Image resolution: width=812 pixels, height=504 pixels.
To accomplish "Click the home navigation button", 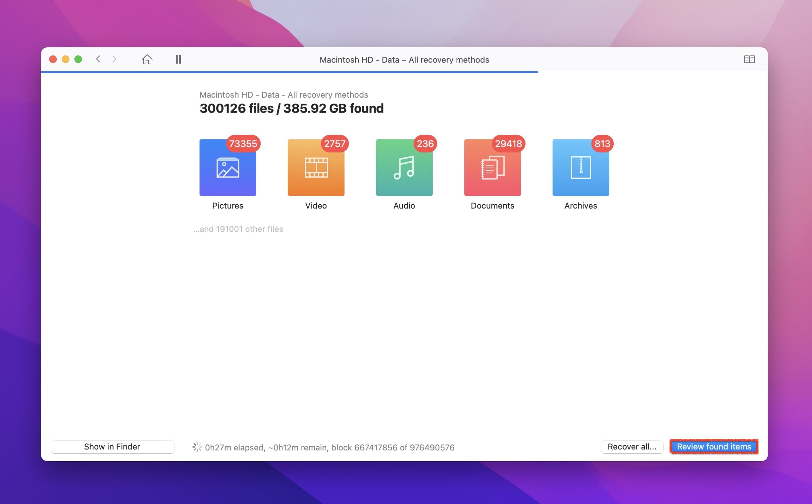I will pyautogui.click(x=146, y=59).
